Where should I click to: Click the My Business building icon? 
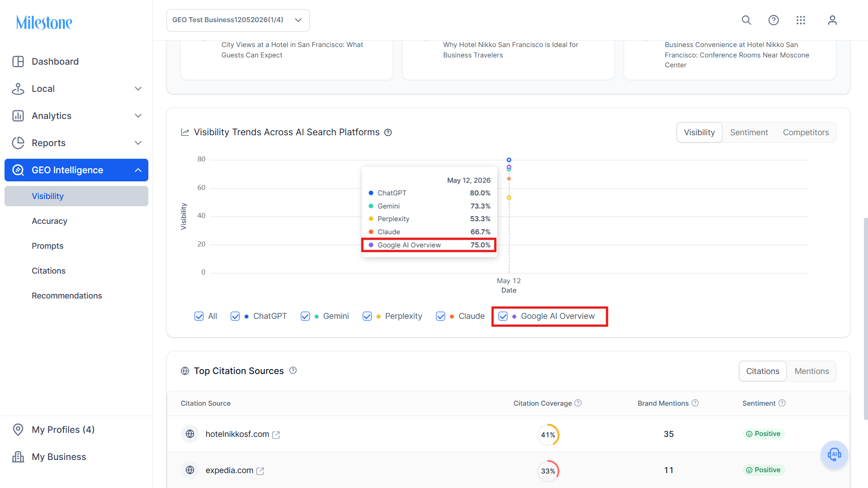[18, 457]
